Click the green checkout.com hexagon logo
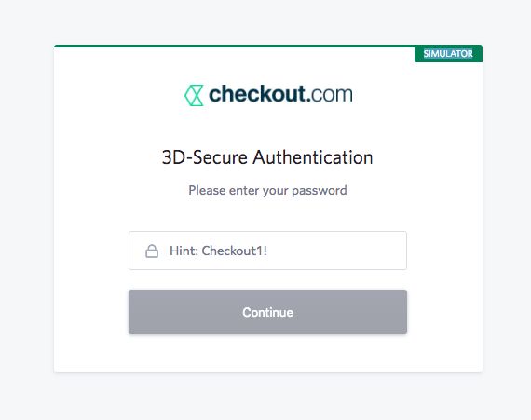 (x=194, y=95)
